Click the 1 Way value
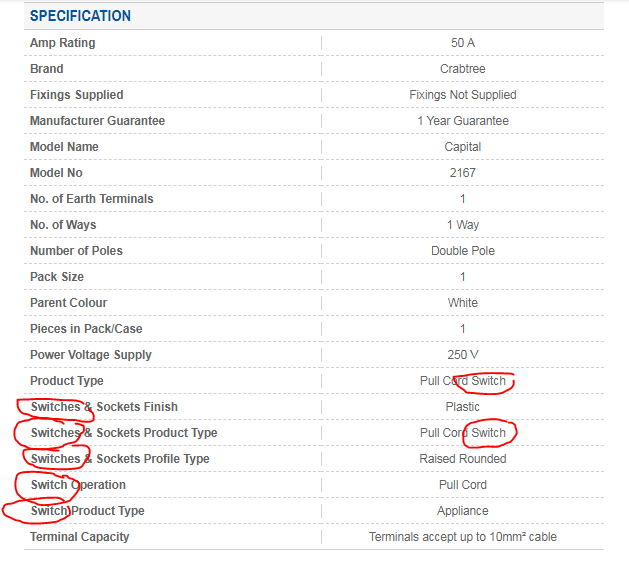Viewport: 629px width, 566px height. (463, 225)
